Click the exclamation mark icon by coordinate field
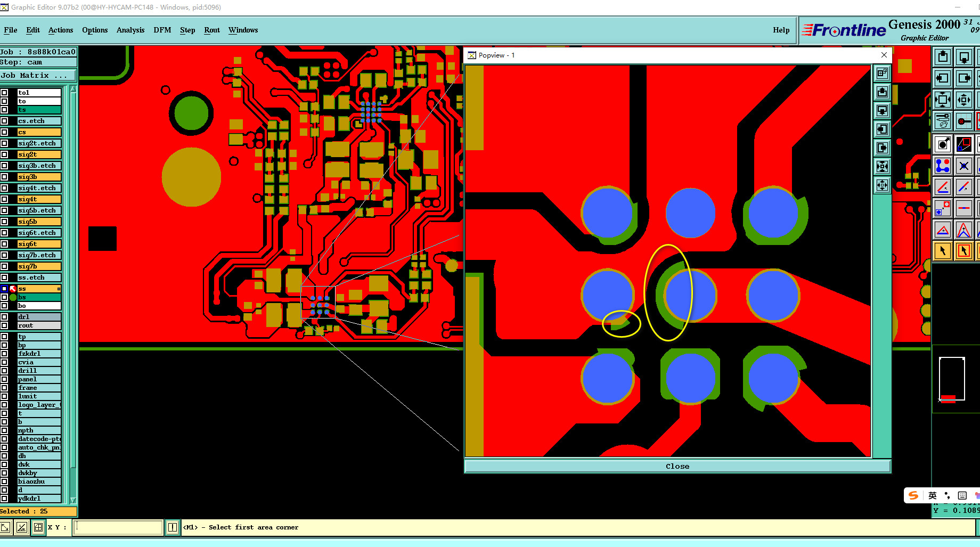The height and width of the screenshot is (547, 980). [x=172, y=527]
